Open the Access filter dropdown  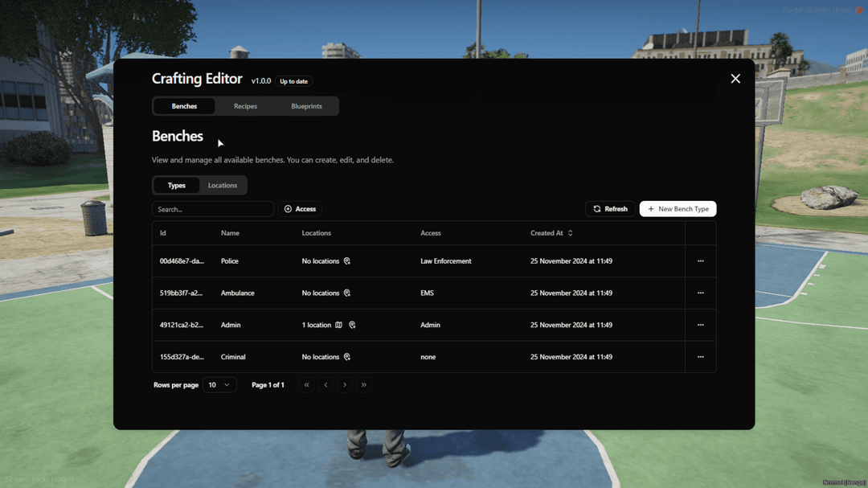[300, 209]
